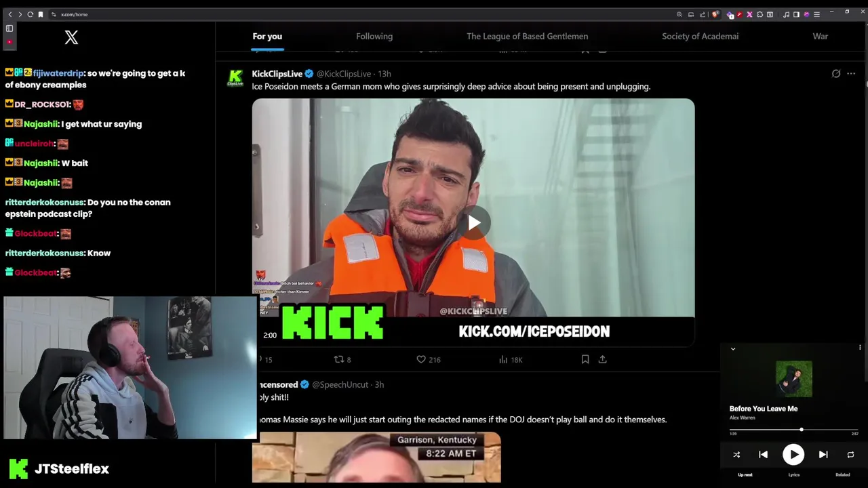
Task: Click the Najashii 'I get what ur saying' message
Action: point(102,124)
